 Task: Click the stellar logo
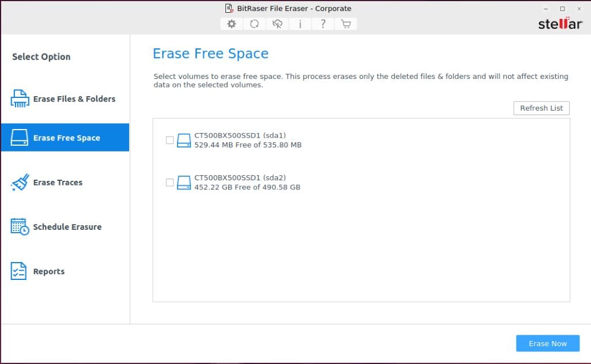click(x=560, y=24)
